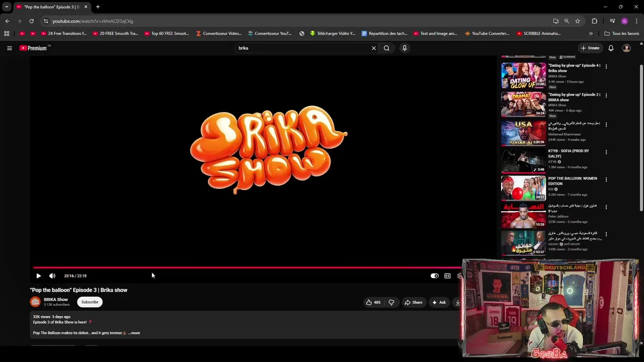Image resolution: width=644 pixels, height=362 pixels.
Task: Subscribe to BRIKA Show channel
Action: click(x=90, y=302)
